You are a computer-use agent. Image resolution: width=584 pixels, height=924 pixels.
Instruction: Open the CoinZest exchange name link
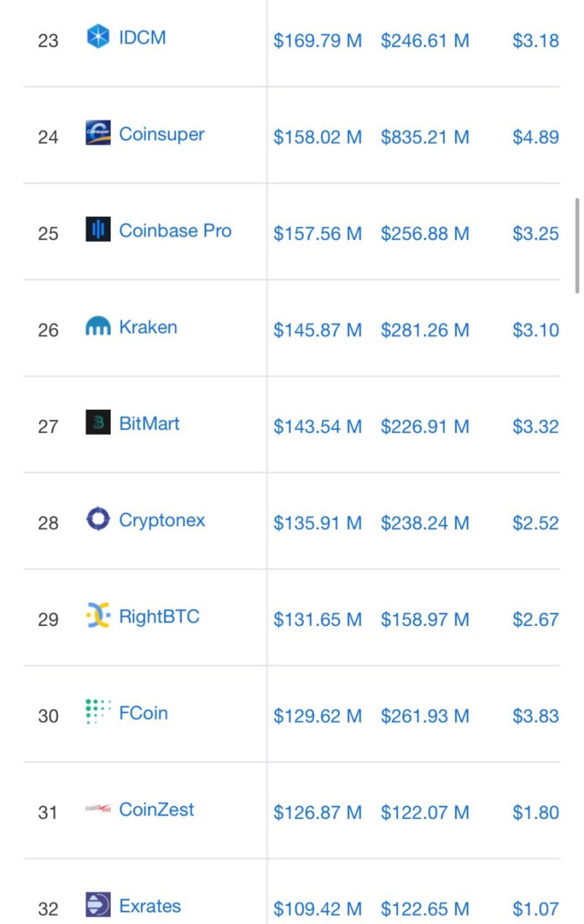pyautogui.click(x=157, y=809)
